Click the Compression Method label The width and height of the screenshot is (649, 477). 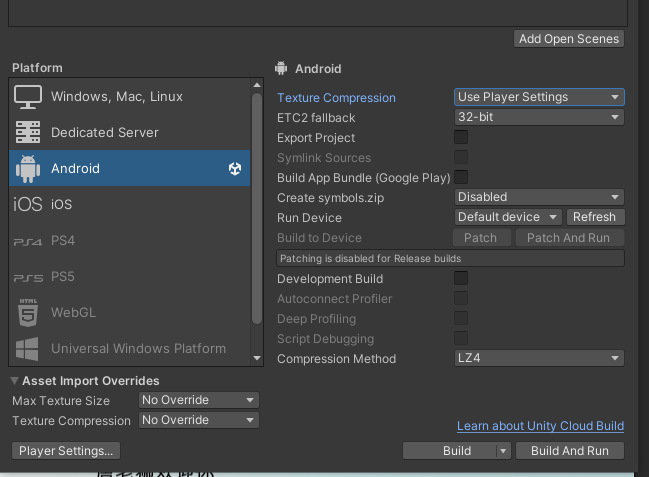(x=337, y=359)
